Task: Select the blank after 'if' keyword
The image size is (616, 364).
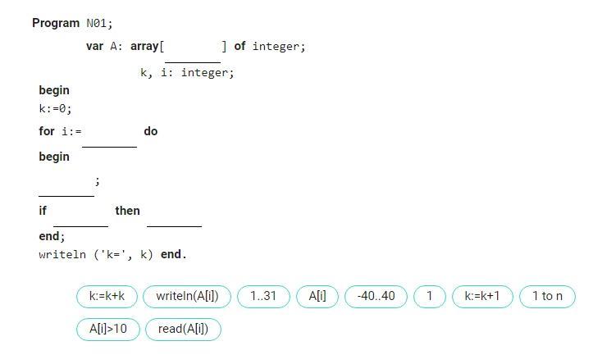Action: (x=80, y=213)
